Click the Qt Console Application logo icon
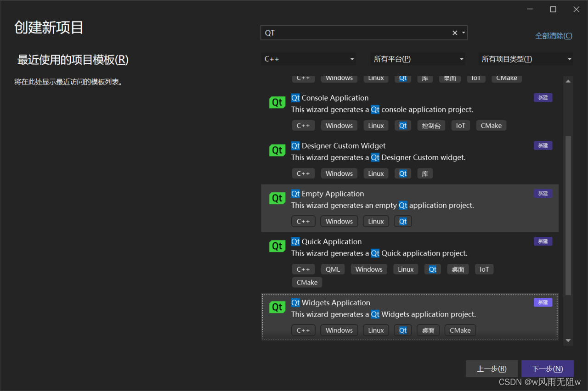Screen dimensions: 588x391 pos(277,102)
